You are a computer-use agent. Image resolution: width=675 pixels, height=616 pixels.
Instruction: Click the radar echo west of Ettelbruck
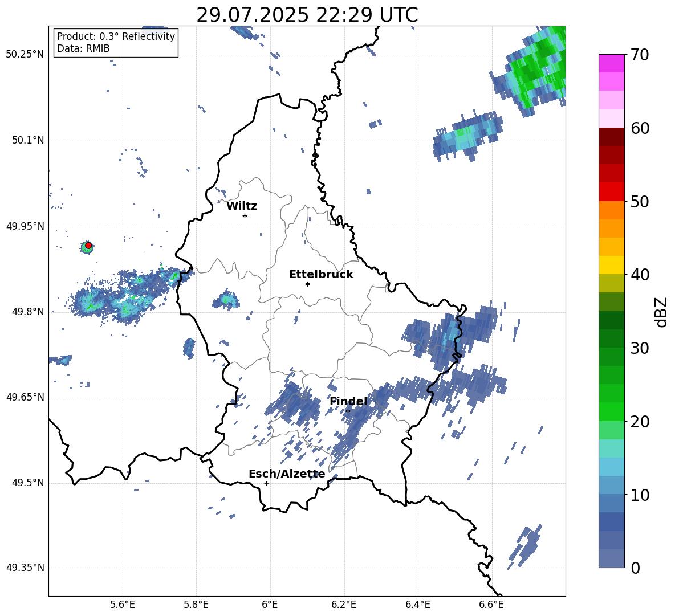226,300
